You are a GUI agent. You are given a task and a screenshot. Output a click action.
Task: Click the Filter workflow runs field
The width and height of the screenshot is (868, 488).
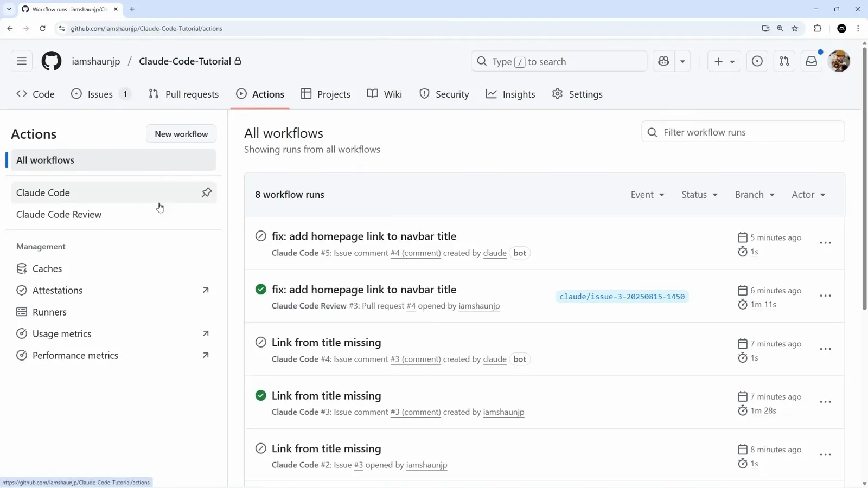tap(743, 132)
